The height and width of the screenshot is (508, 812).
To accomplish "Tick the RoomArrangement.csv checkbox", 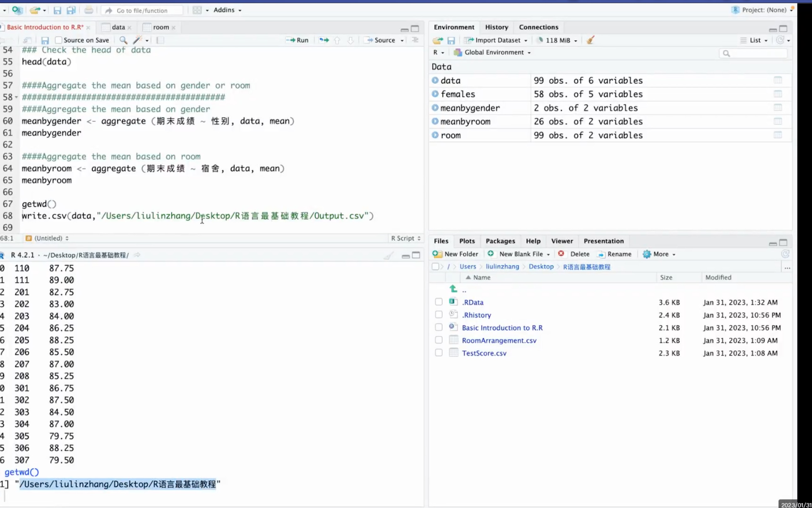I will coord(438,340).
